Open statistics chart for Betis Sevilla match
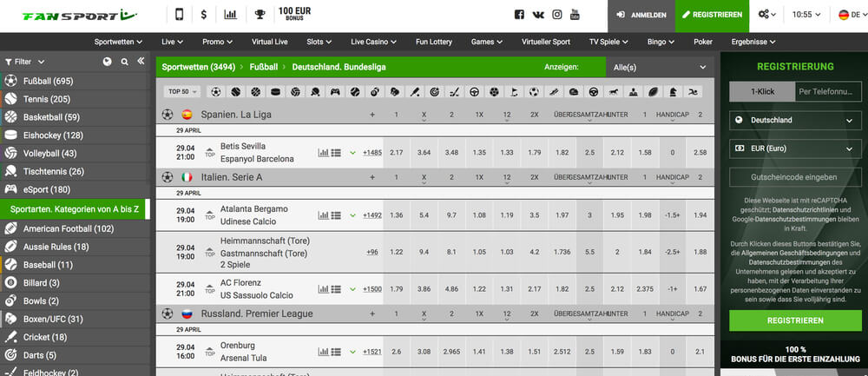This screenshot has height=376, width=868. [323, 152]
